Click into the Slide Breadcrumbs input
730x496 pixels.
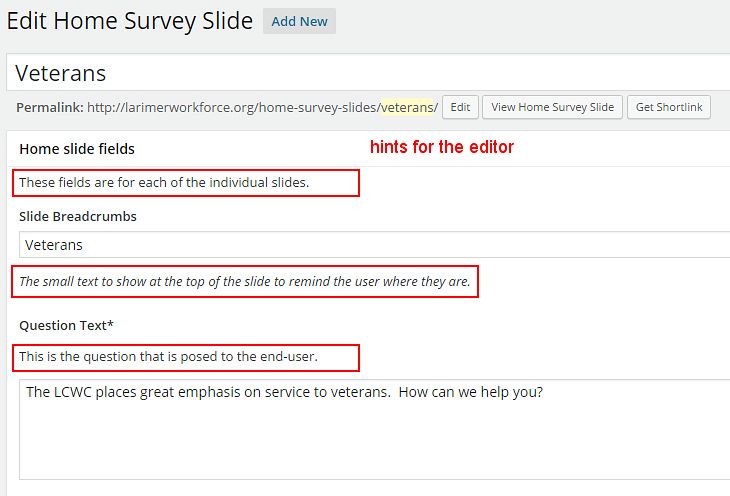[374, 245]
